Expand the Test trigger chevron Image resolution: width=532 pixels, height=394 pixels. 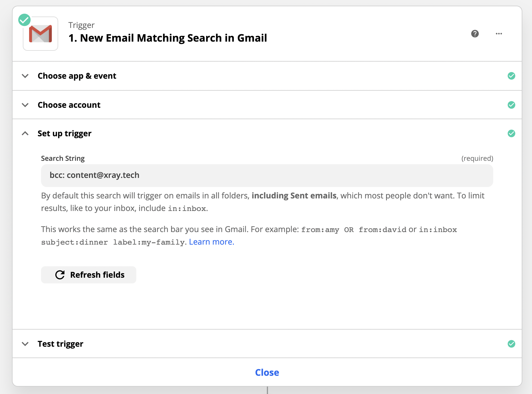(25, 344)
